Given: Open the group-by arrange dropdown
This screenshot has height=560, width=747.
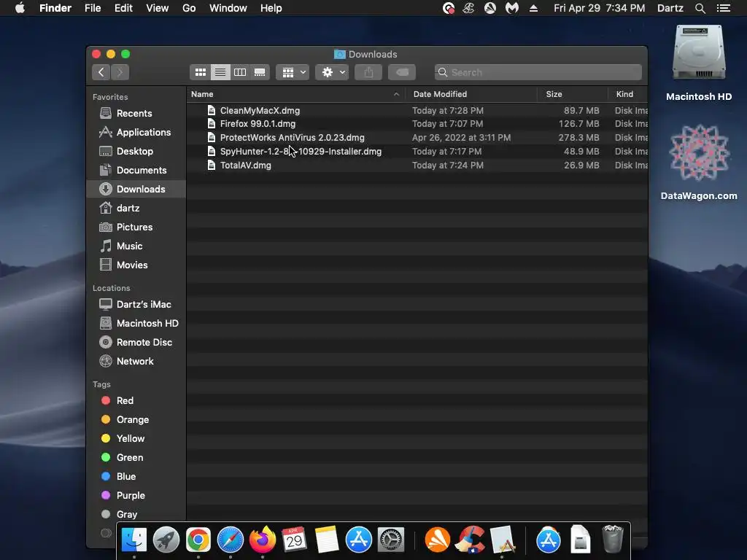Looking at the screenshot, I should tap(293, 72).
